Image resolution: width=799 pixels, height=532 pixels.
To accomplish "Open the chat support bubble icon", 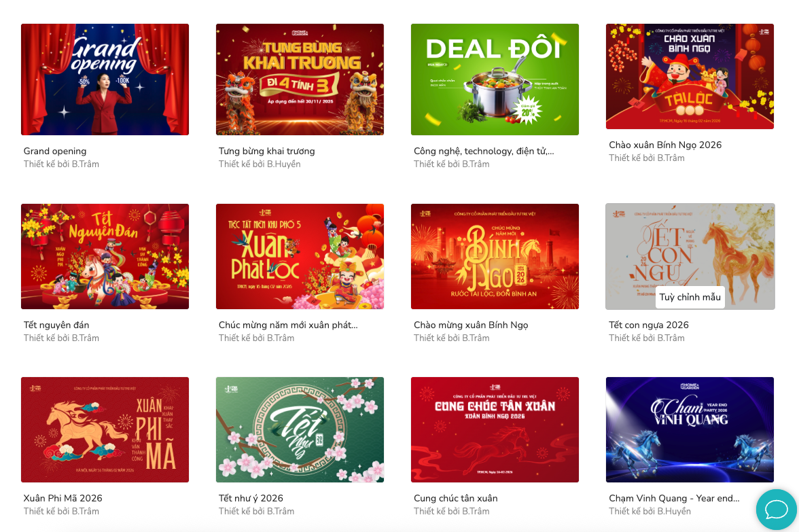I will [x=776, y=509].
